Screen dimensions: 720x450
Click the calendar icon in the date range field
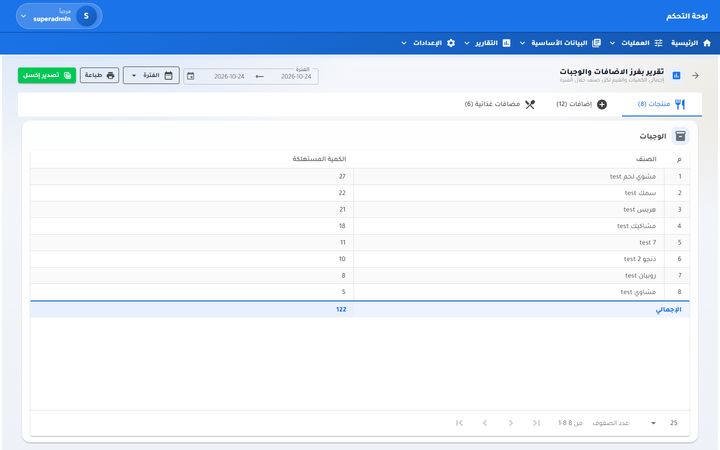191,76
